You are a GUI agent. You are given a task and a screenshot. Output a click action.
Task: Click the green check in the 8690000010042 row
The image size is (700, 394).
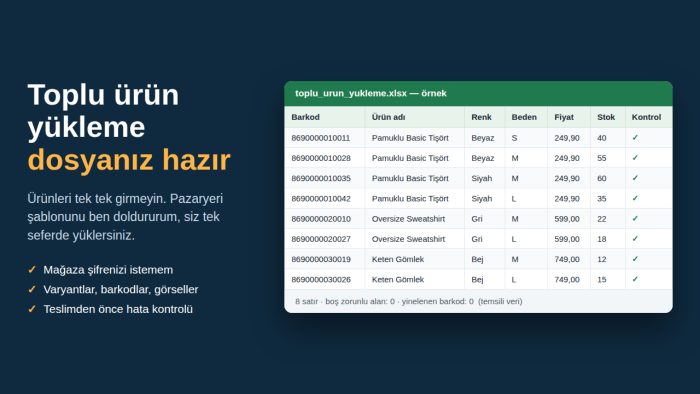[x=635, y=199]
